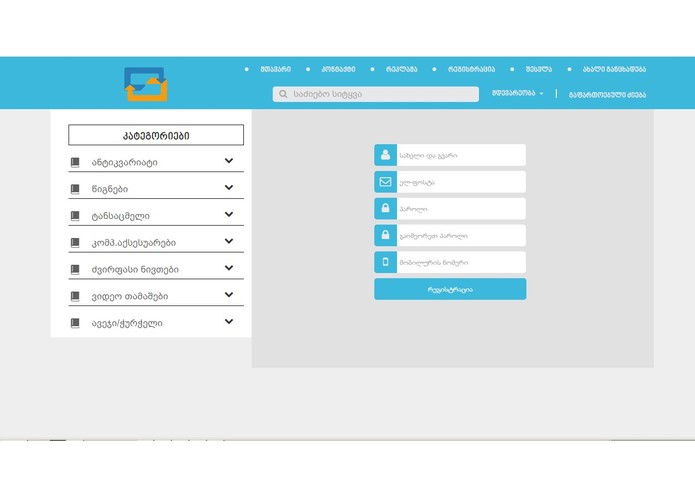The image size is (695, 494).
Task: Open the რეგისტრაცია menu item in header
Action: 471,69
